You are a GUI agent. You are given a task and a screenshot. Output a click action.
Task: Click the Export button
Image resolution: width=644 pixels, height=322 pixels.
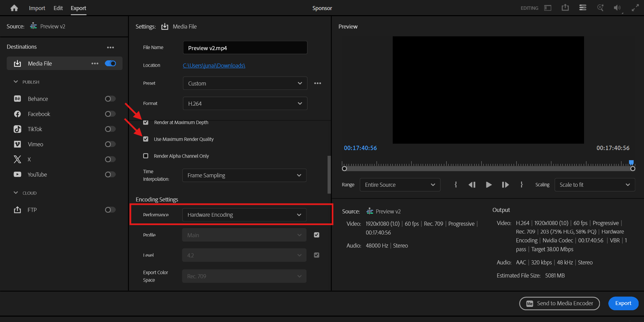[623, 303]
